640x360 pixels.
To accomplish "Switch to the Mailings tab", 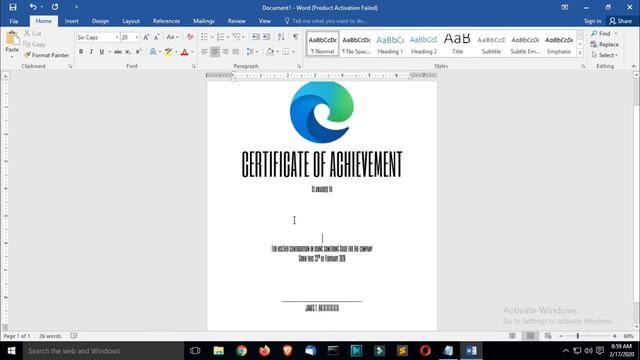I will pos(204,21).
